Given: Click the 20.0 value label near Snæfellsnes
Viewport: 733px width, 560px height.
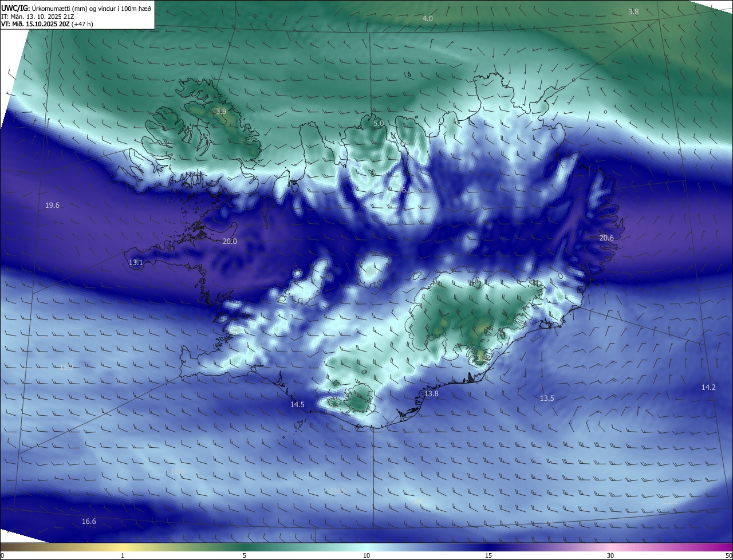Looking at the screenshot, I should [x=230, y=242].
